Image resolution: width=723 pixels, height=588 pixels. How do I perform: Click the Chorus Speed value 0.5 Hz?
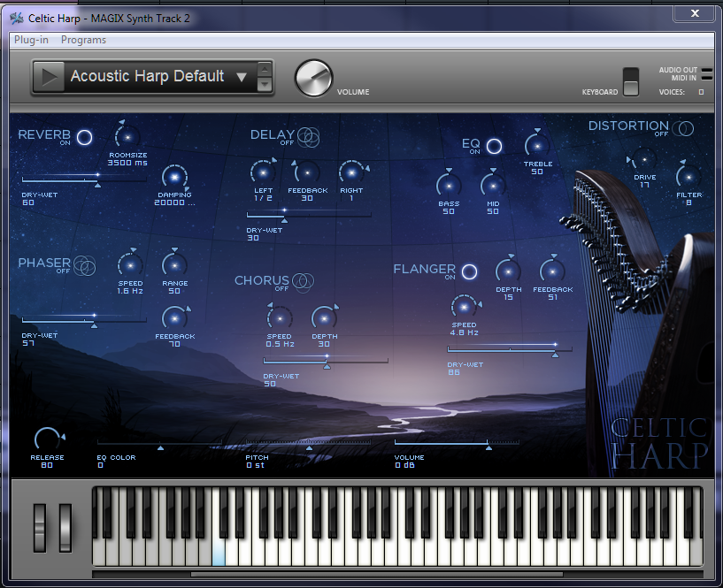point(280,344)
